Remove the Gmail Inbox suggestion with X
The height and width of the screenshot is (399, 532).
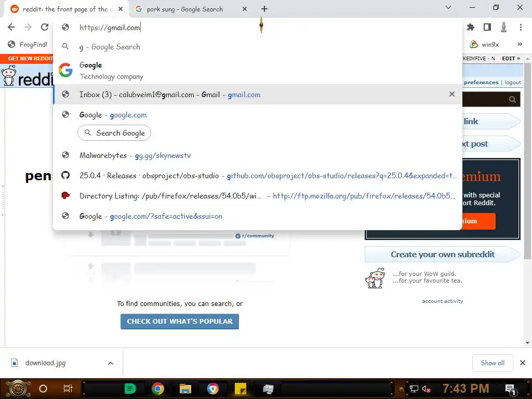451,95
